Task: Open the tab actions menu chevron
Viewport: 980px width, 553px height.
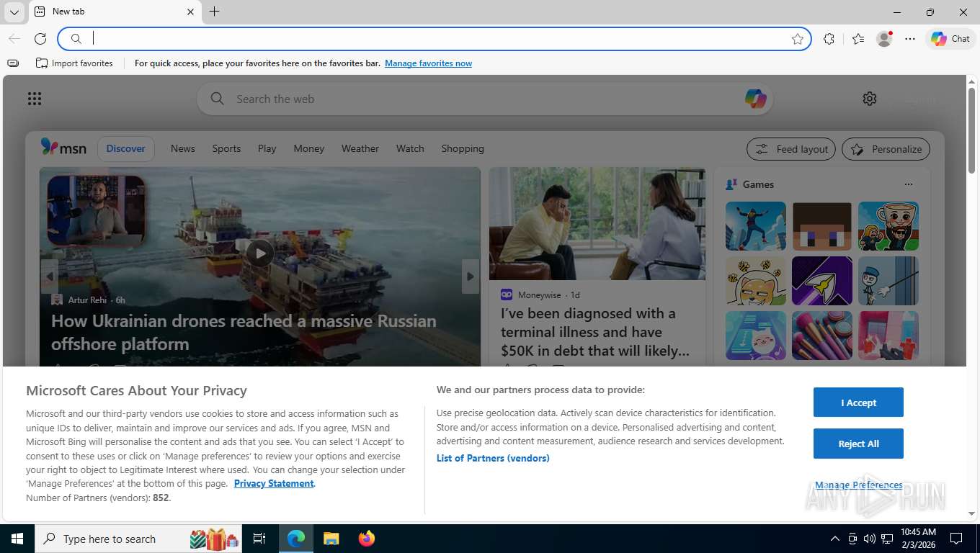Action: click(x=14, y=12)
